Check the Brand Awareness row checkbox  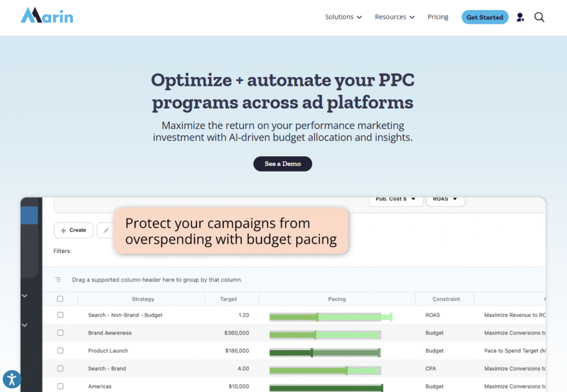(x=60, y=333)
